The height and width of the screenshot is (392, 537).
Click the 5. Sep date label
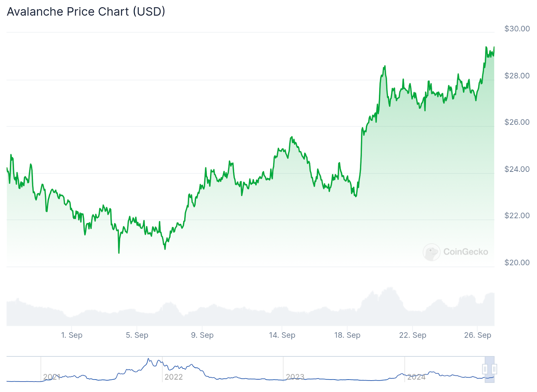[137, 335]
